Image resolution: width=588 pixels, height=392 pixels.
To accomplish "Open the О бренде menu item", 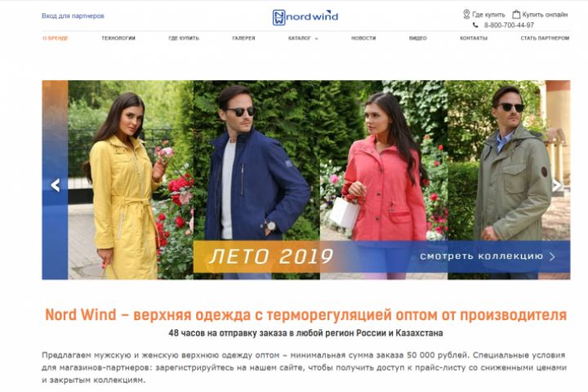I will click(56, 38).
